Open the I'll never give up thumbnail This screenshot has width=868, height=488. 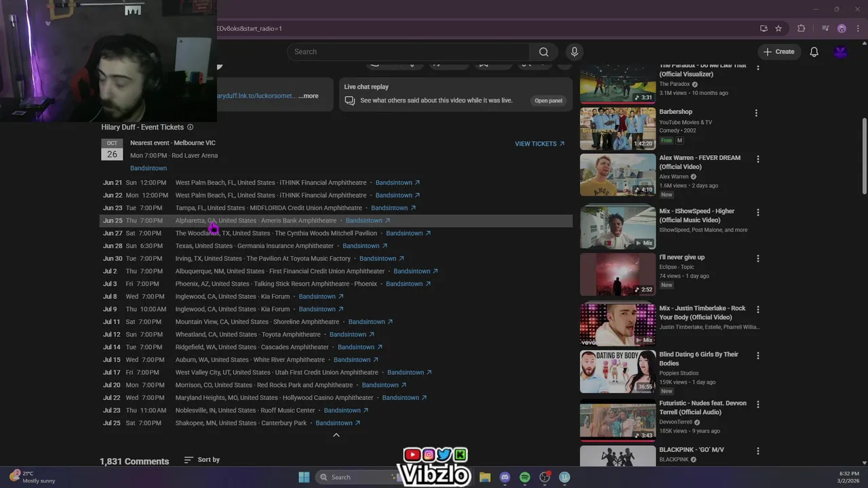point(618,274)
